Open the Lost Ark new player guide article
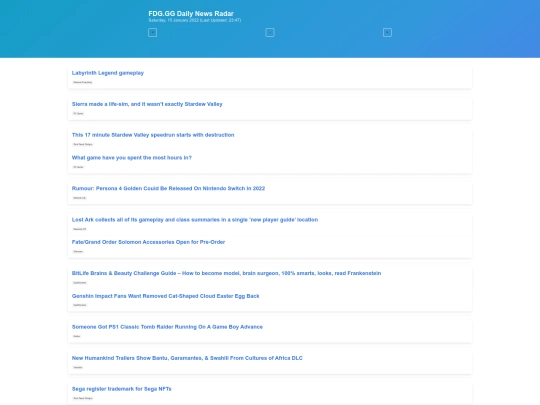 [x=195, y=220]
